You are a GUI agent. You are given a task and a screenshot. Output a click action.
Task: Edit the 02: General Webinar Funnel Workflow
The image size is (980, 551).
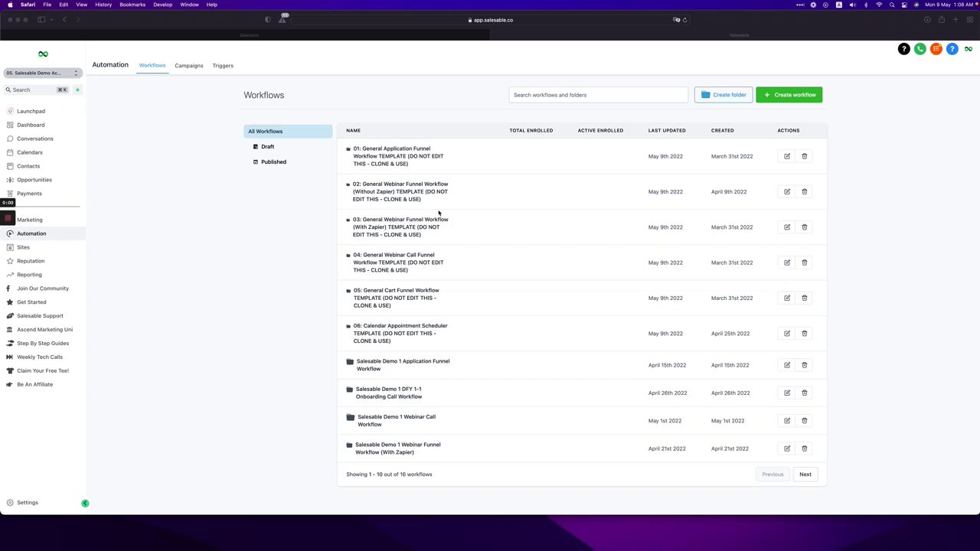[787, 191]
